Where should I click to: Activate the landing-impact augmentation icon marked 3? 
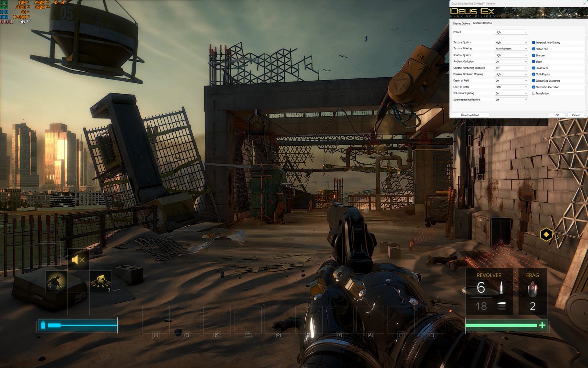100,282
